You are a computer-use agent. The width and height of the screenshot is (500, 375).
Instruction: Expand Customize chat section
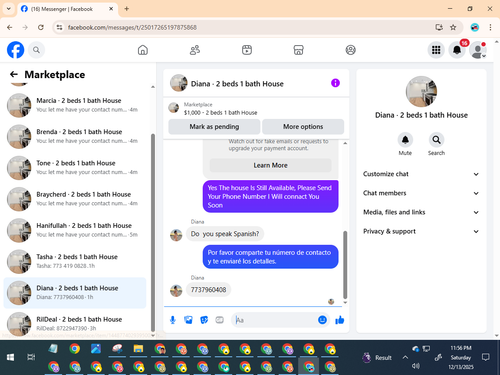pyautogui.click(x=421, y=174)
